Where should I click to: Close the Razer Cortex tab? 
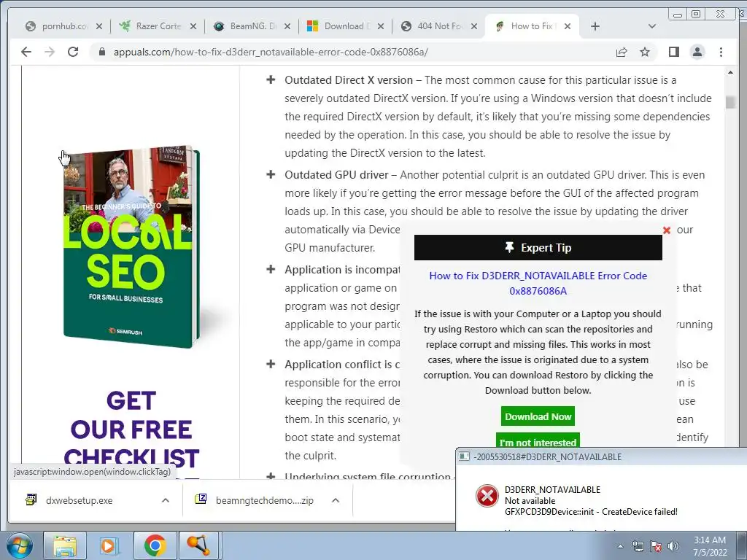193,26
